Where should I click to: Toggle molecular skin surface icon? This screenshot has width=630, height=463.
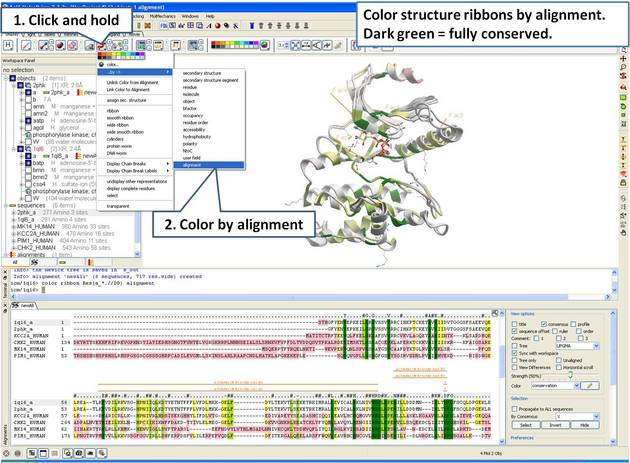[89, 45]
